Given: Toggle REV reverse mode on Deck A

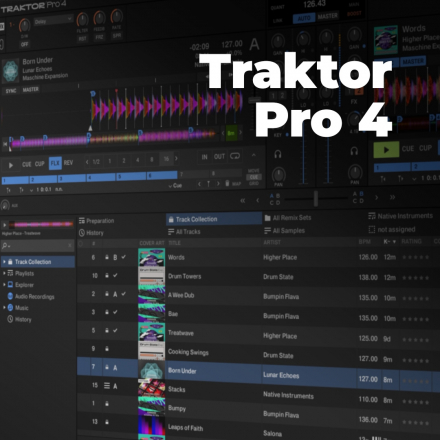Looking at the screenshot, I should [x=68, y=163].
